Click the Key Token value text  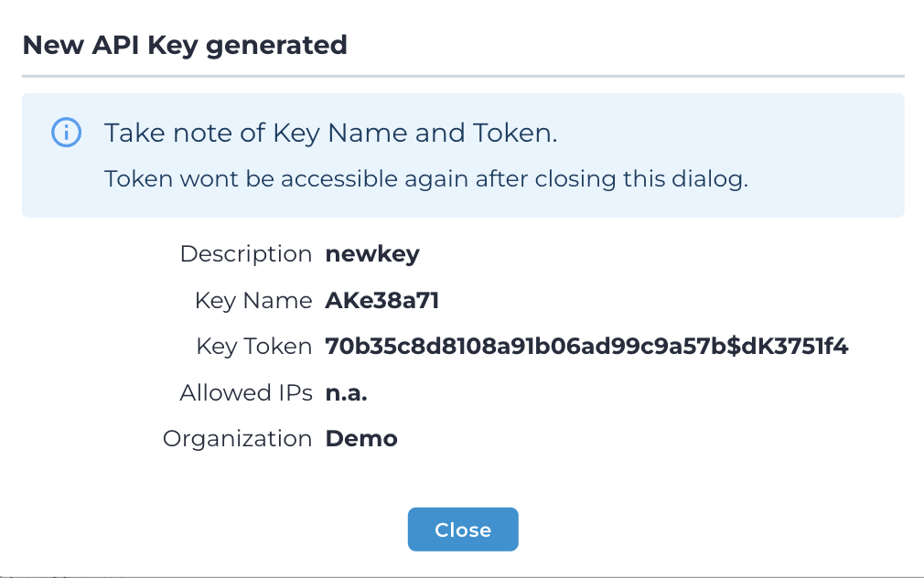[x=586, y=347]
